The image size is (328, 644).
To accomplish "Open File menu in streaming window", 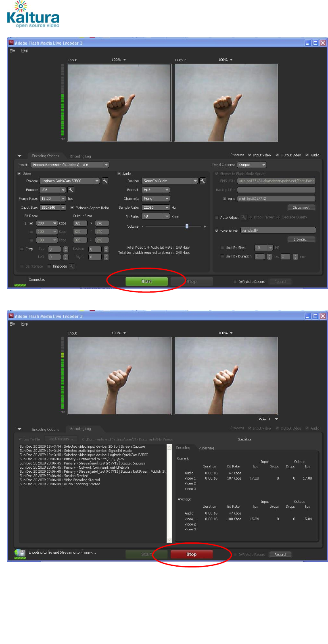I will coord(13,324).
